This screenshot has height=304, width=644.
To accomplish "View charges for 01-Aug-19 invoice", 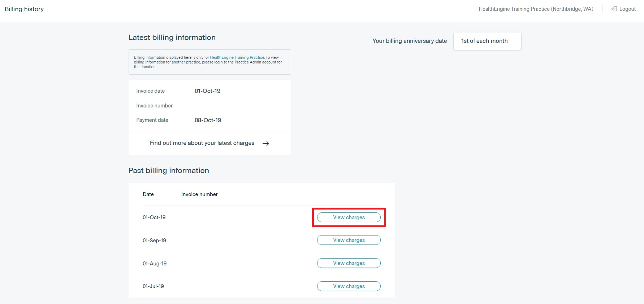I will pyautogui.click(x=349, y=263).
